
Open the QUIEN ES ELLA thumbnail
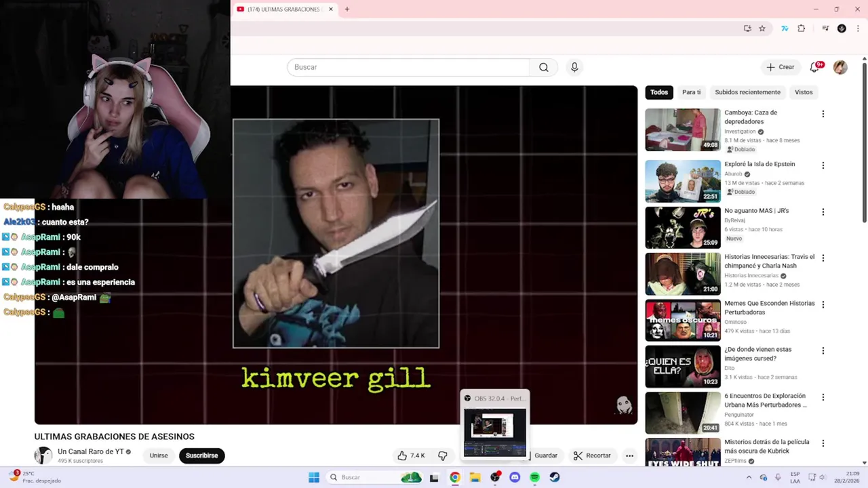coord(683,367)
